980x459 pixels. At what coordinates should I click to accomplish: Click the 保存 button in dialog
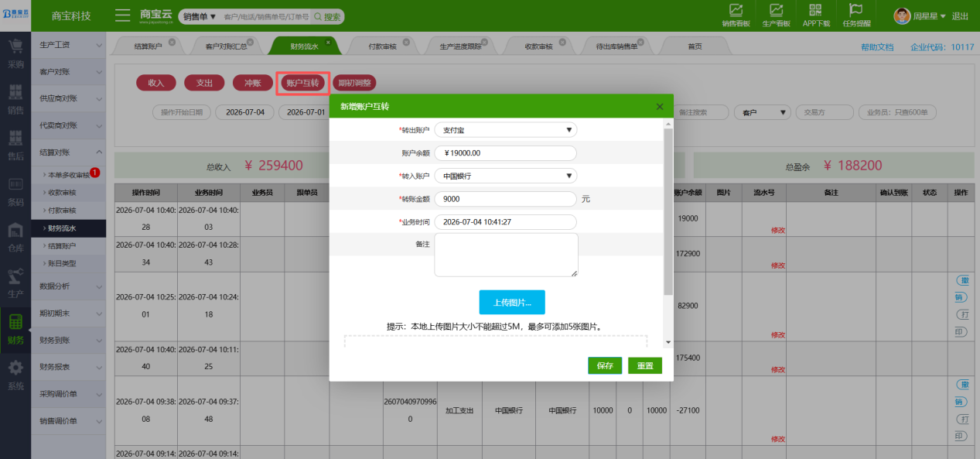click(605, 365)
